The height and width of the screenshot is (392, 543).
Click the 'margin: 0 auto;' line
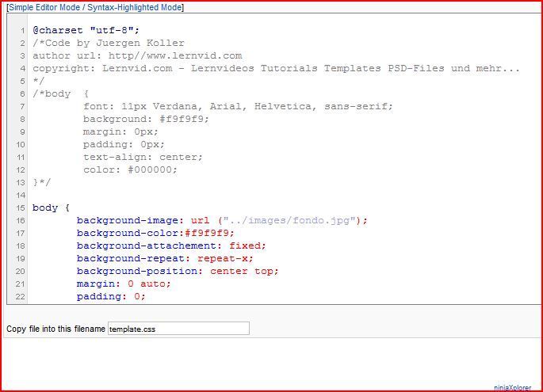124,284
